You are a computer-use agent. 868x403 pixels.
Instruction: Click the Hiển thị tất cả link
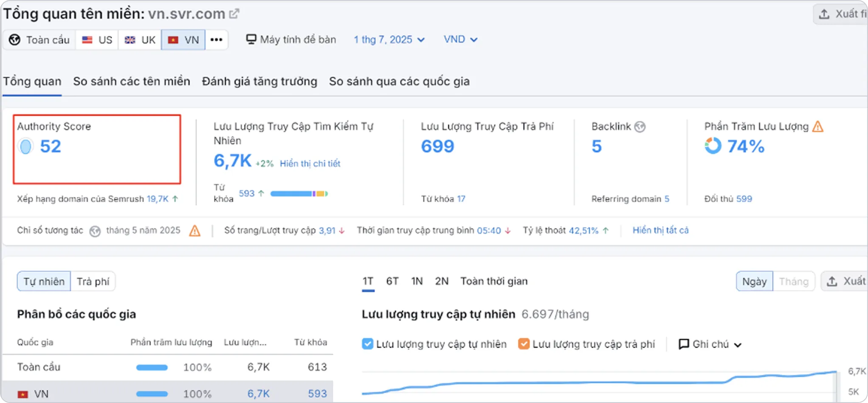tap(660, 230)
